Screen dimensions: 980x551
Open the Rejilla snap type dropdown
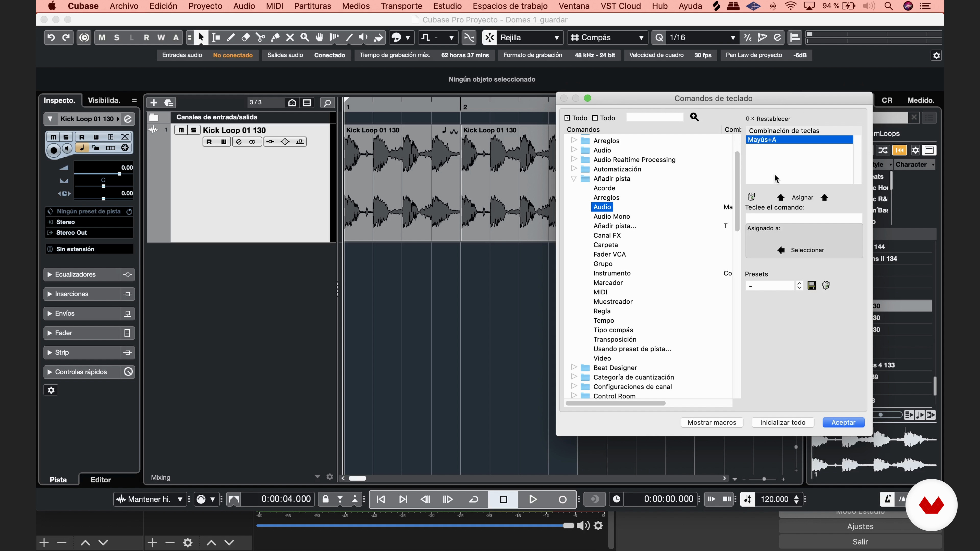click(x=530, y=37)
